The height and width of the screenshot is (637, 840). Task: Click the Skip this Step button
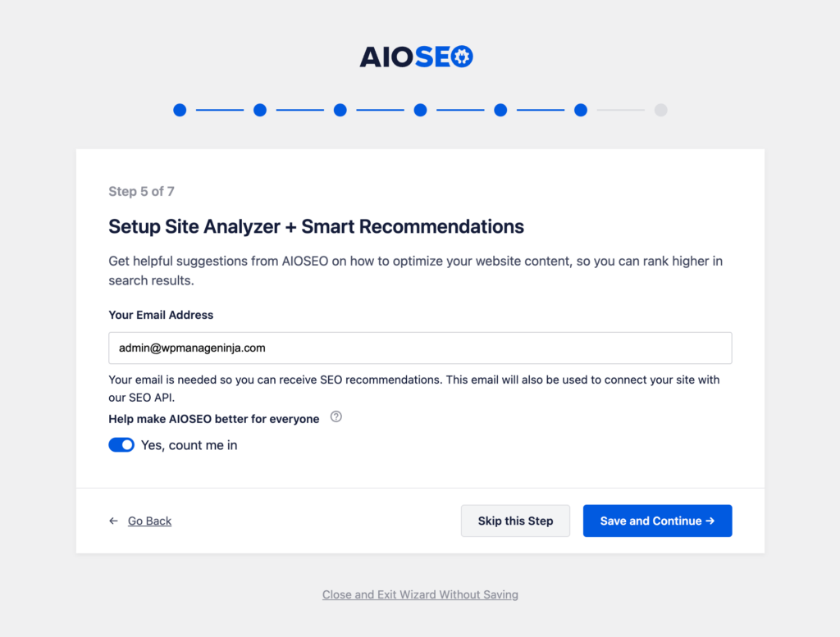click(515, 521)
